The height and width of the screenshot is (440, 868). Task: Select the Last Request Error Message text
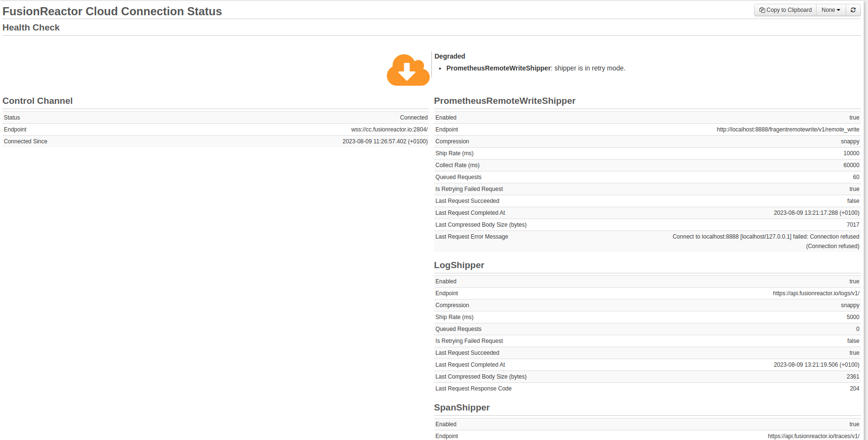point(766,241)
